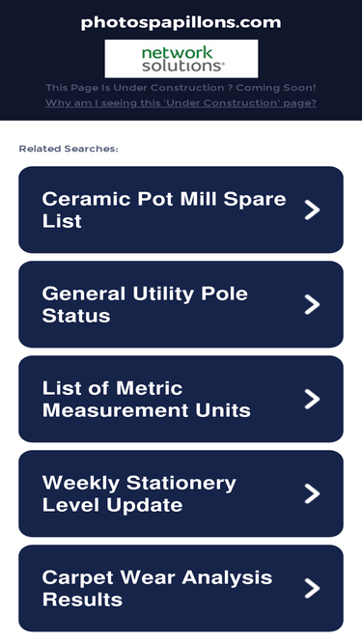This screenshot has height=644, width=362.
Task: Click the 'Ceramic Pot Mill Spare List' text
Action: tap(164, 210)
